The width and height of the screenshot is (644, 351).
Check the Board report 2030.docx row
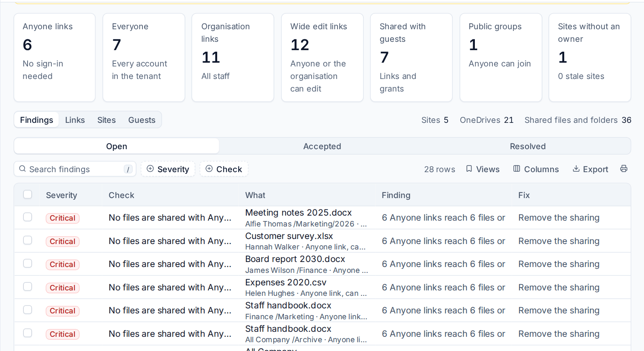(28, 263)
